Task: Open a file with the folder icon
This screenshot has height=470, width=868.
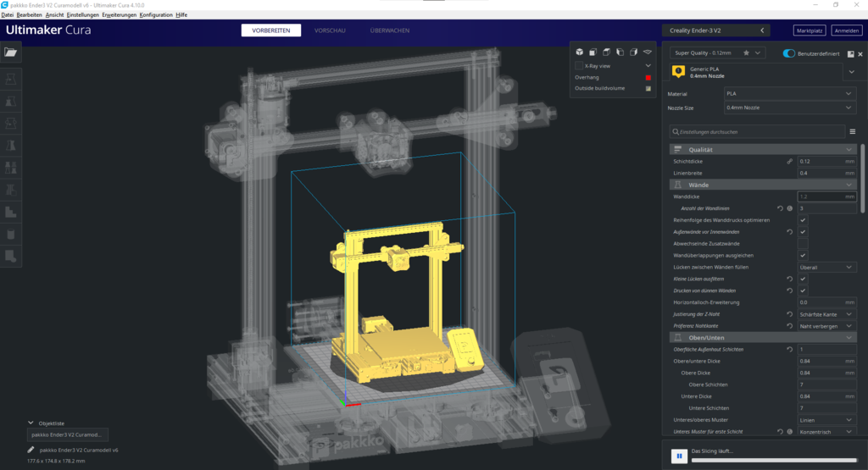Action: (10, 52)
